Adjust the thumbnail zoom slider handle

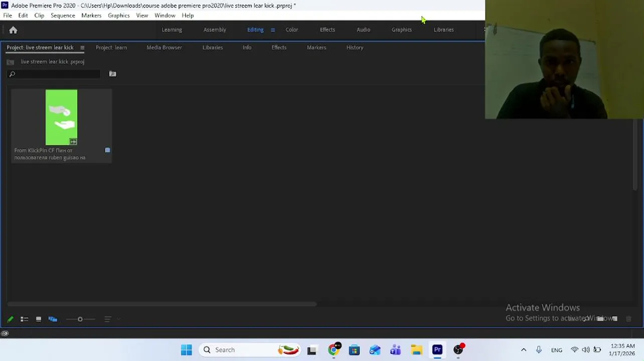(80, 319)
